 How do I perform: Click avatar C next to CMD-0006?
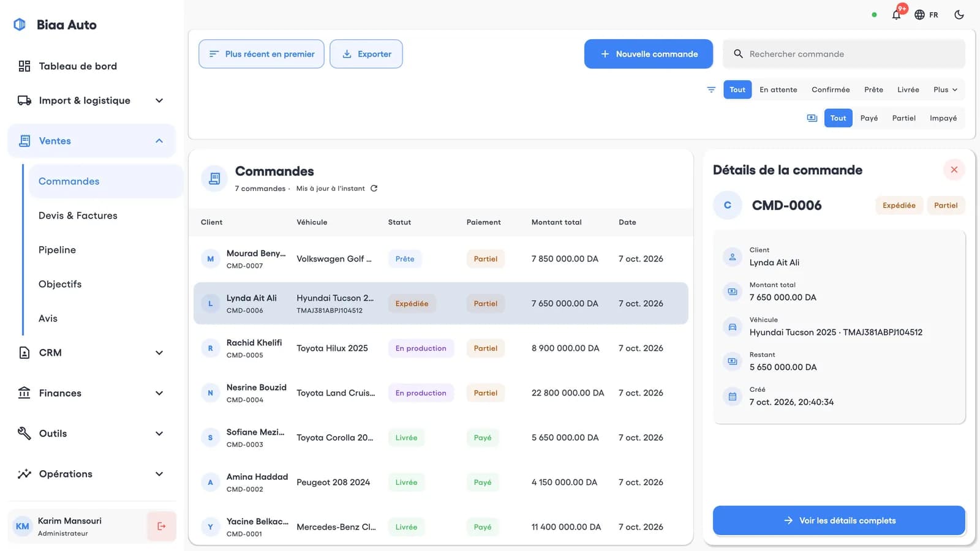[x=728, y=205]
